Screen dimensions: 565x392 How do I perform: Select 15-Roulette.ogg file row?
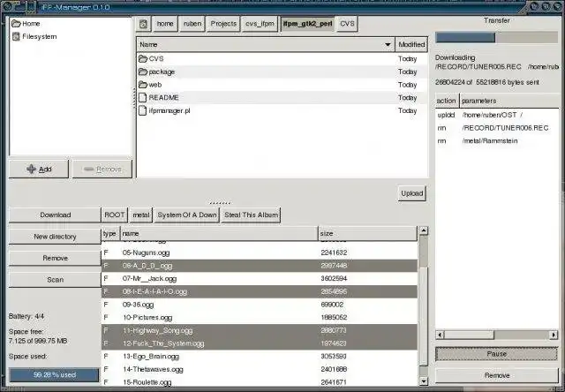pos(260,381)
